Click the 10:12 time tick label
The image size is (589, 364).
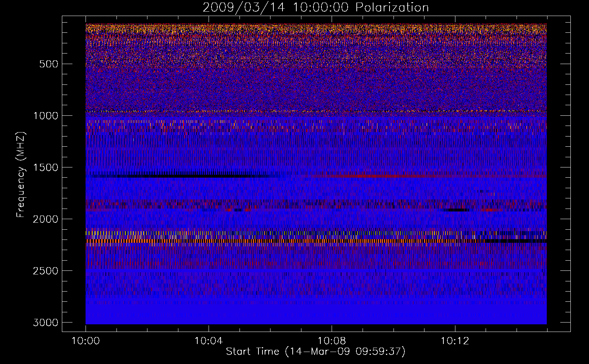[455, 341]
